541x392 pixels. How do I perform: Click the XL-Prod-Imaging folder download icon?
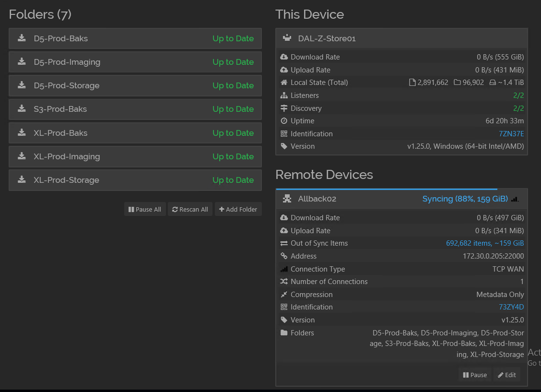click(x=22, y=156)
